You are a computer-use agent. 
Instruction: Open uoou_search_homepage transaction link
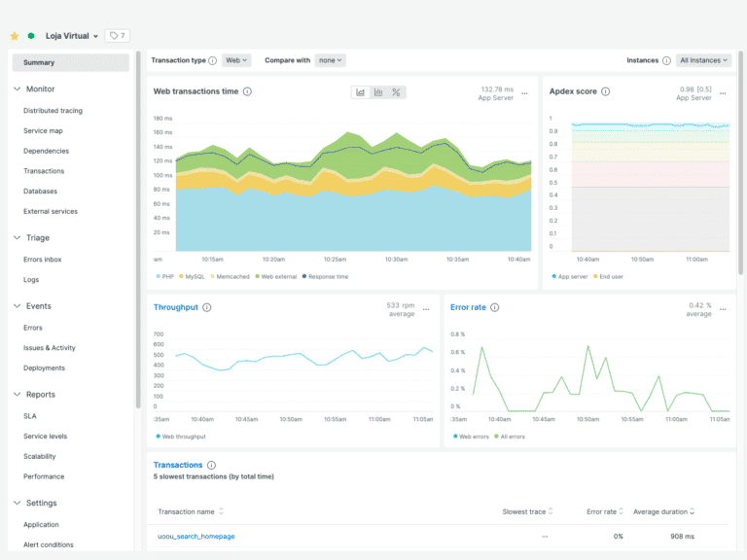(196, 537)
